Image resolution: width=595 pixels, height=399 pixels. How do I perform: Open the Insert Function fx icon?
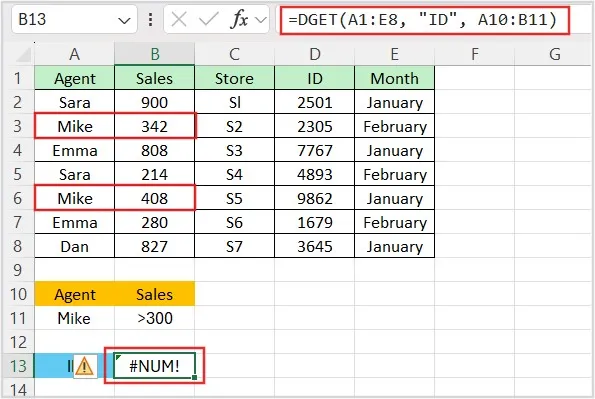pos(239,19)
